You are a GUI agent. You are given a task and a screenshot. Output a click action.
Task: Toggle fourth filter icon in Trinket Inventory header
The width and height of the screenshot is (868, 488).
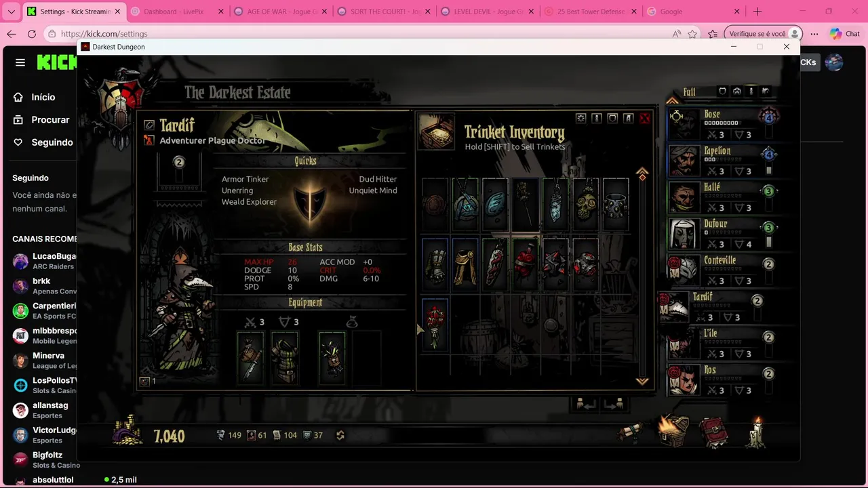628,119
